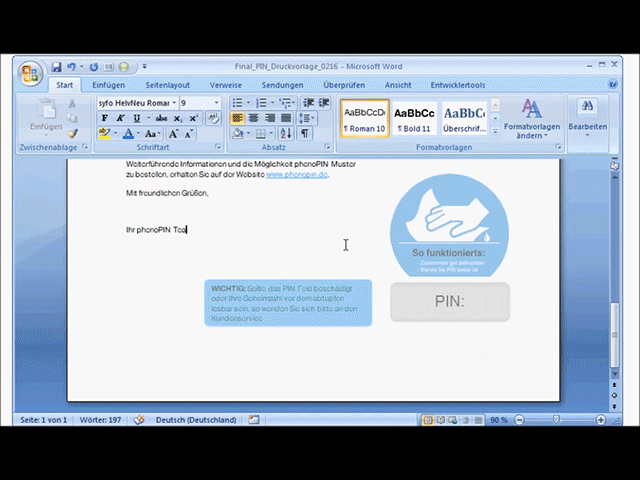Open highlight color dropdown arrow

(116, 133)
